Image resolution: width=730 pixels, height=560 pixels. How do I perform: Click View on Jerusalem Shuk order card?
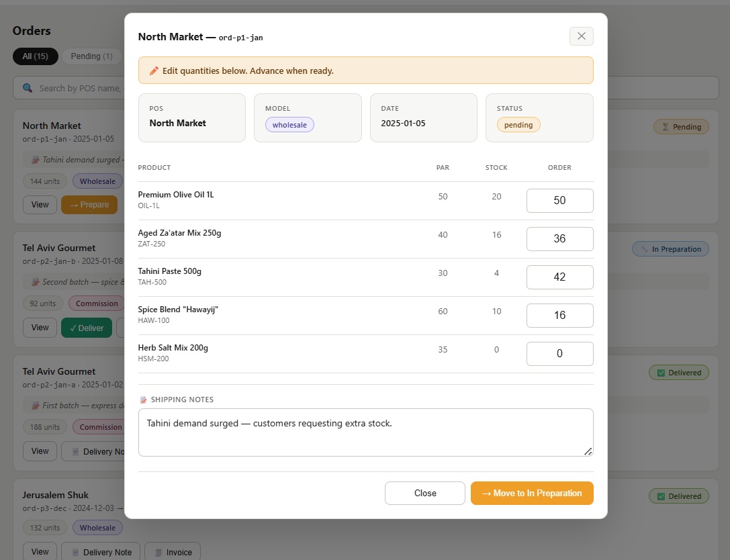pyautogui.click(x=40, y=552)
